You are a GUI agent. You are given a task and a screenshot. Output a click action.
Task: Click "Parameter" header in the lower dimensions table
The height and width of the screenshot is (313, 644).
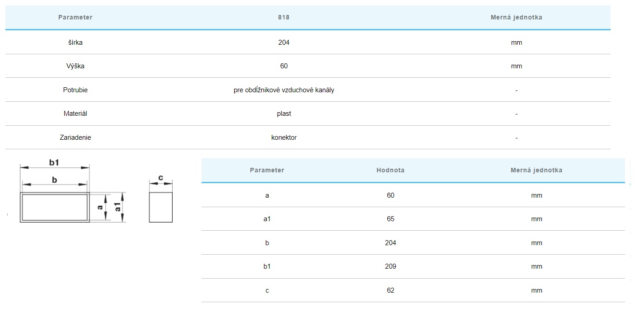coord(267,171)
